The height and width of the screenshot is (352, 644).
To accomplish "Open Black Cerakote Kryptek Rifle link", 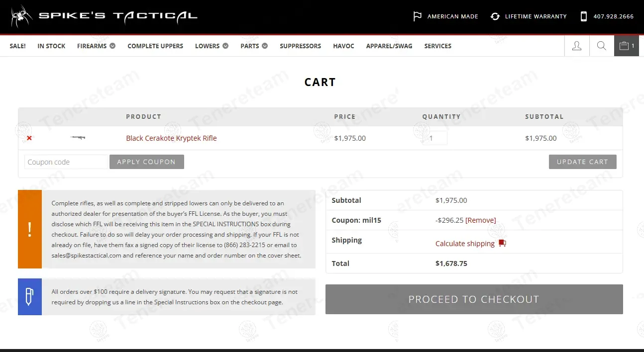I will tap(171, 138).
